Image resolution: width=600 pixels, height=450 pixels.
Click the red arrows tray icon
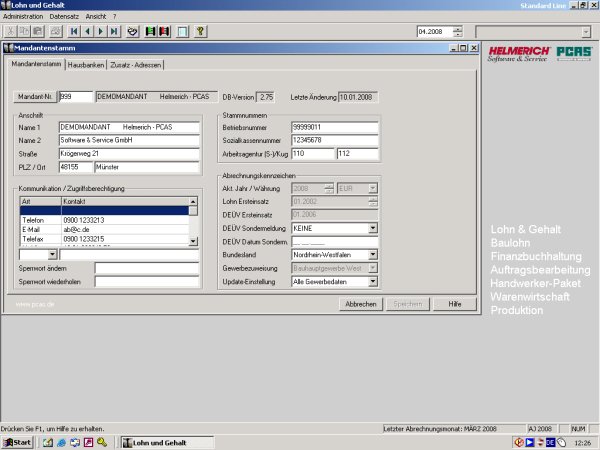point(540,442)
